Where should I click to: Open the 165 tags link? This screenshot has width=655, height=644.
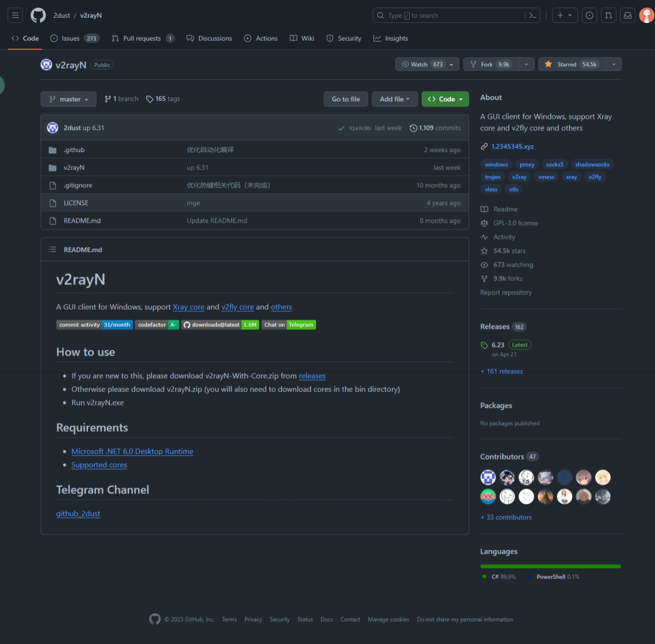point(163,99)
